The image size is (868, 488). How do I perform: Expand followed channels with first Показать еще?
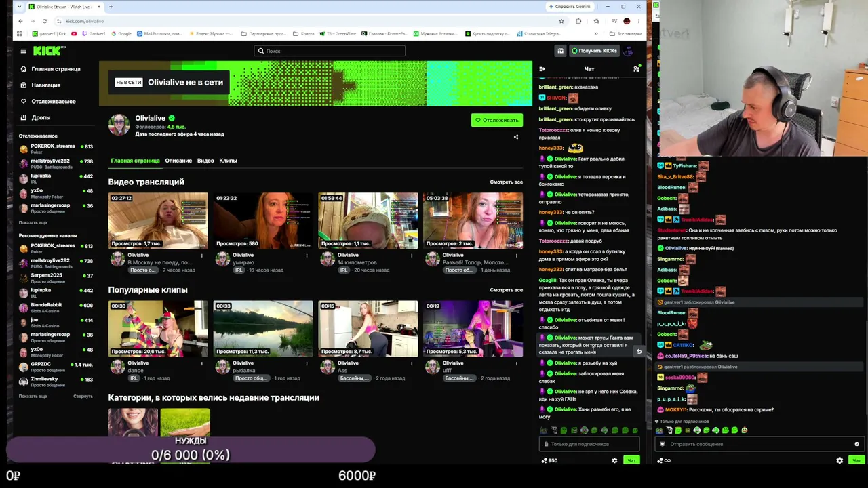(33, 222)
